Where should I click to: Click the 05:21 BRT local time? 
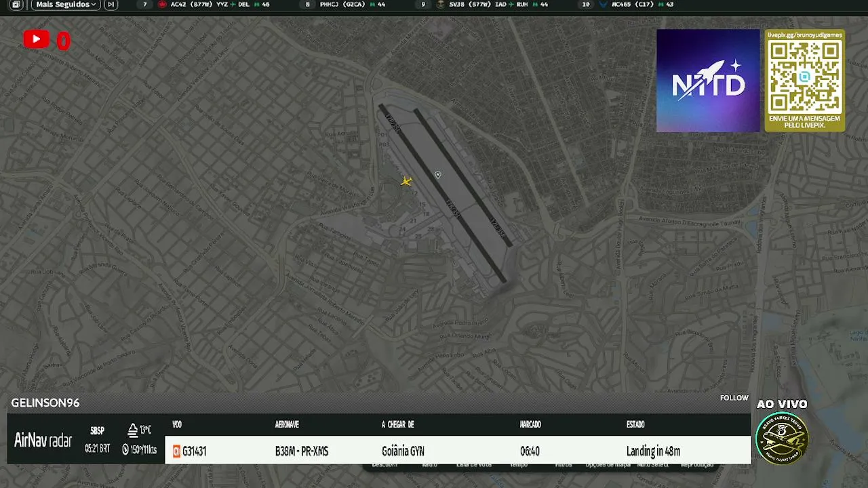coord(98,449)
